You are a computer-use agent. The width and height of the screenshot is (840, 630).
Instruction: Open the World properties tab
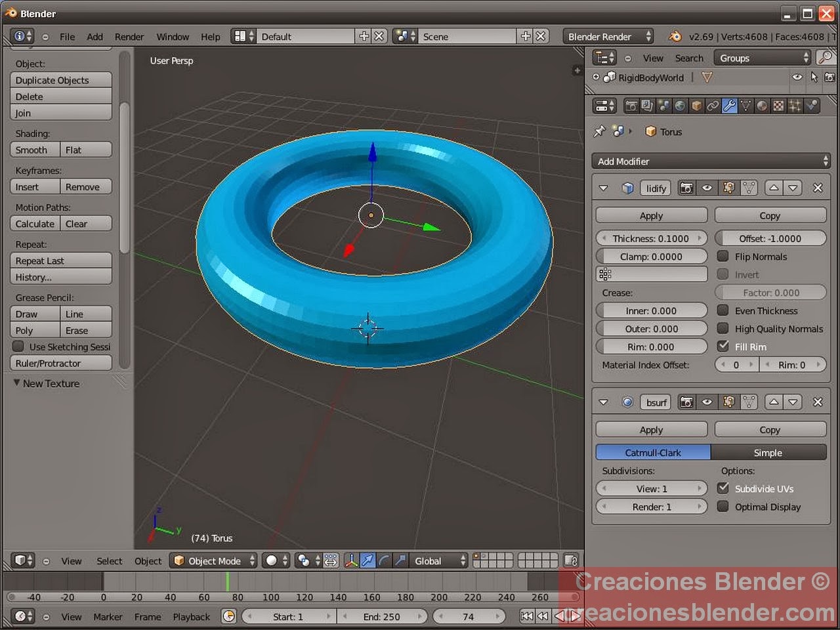coord(681,105)
